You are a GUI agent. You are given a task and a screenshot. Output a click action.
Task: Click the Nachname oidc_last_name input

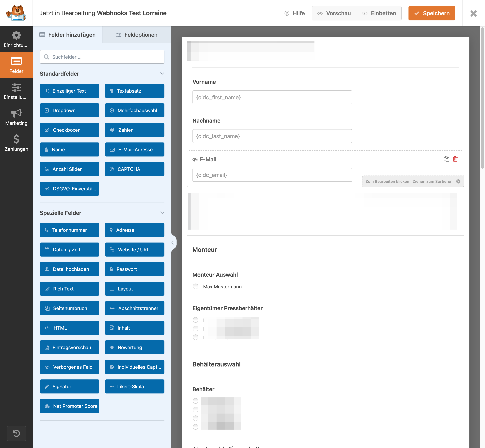coord(272,136)
